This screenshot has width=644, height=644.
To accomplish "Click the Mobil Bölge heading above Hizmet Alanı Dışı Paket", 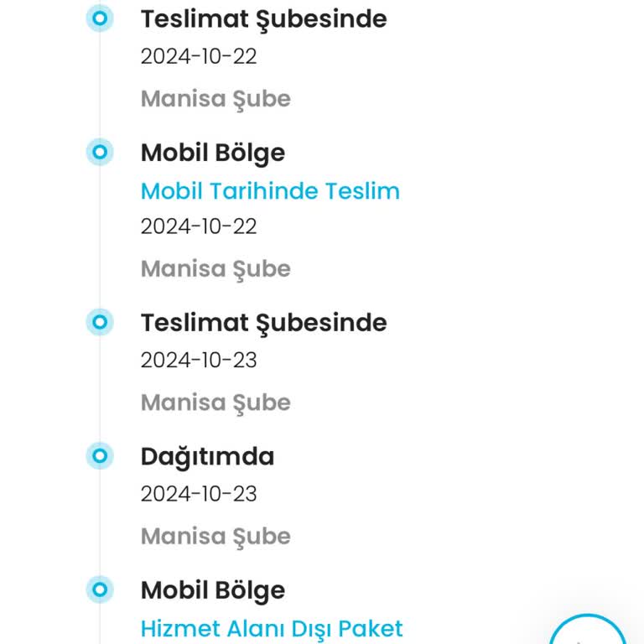I will 213,591.
